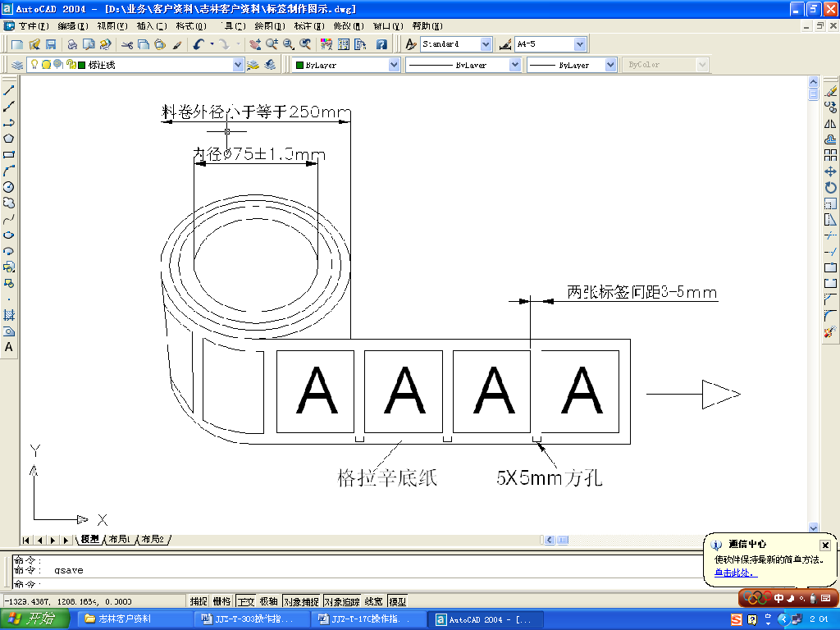Click the Move tool in the Modify toolbar
The height and width of the screenshot is (630, 840).
click(x=830, y=171)
